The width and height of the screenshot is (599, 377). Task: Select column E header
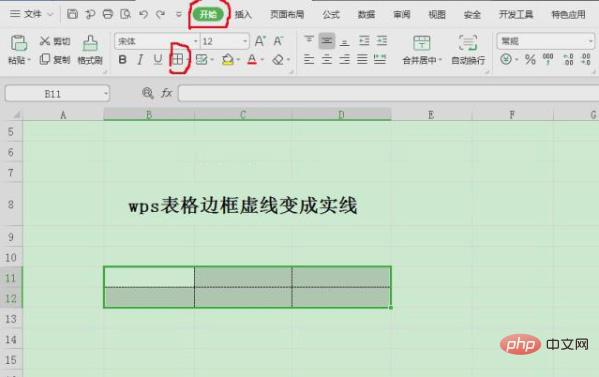pos(431,115)
